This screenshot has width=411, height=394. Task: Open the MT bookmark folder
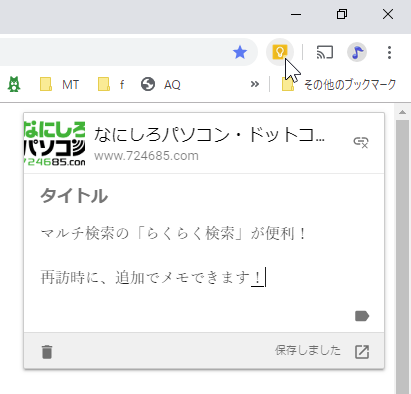click(x=59, y=85)
